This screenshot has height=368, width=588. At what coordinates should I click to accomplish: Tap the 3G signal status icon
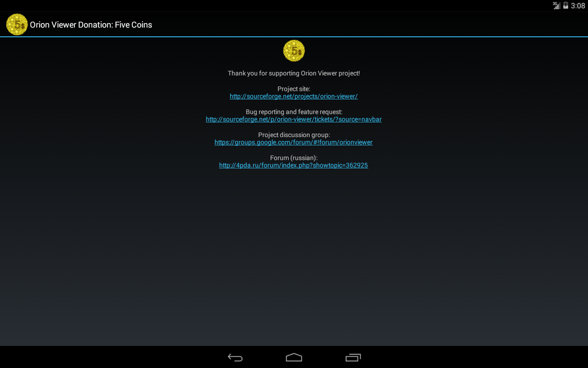[556, 6]
